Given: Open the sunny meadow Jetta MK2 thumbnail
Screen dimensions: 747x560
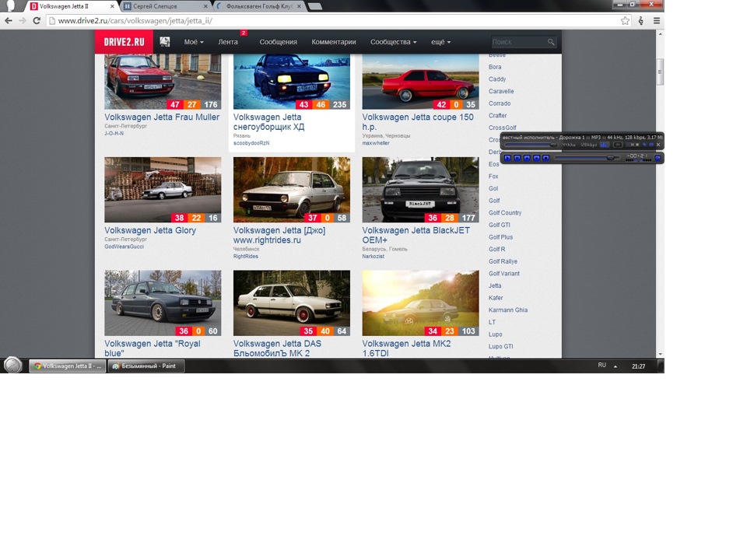Looking at the screenshot, I should [x=421, y=303].
